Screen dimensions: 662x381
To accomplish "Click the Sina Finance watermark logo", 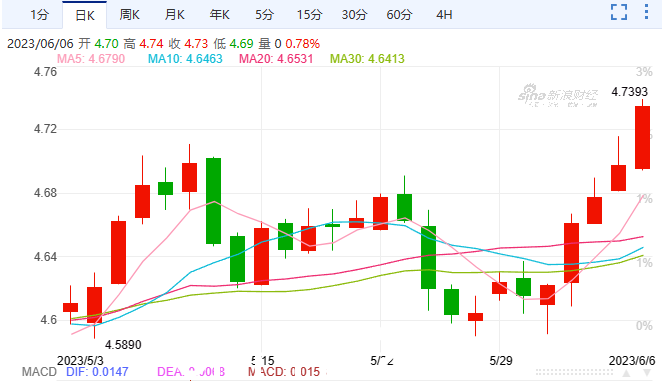I will point(558,95).
